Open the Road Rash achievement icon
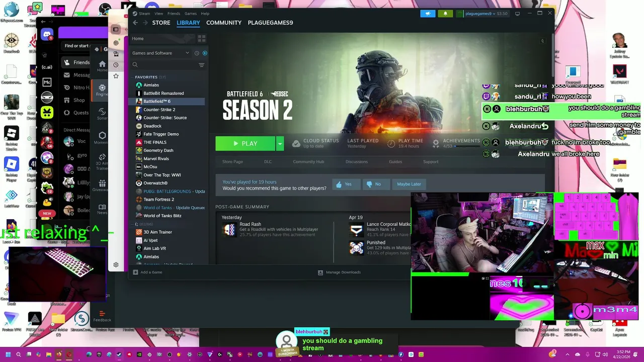This screenshot has width=644, height=362. (x=229, y=230)
